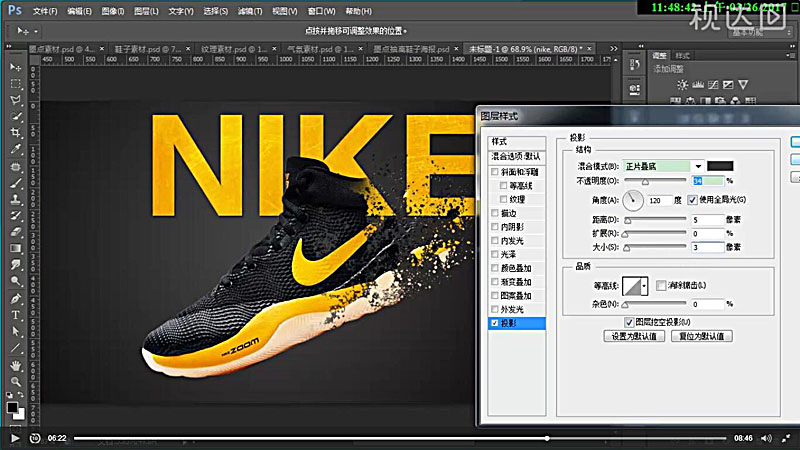Switch to 鞋子素材.psd document tab
The width and height of the screenshot is (800, 450).
[148, 49]
